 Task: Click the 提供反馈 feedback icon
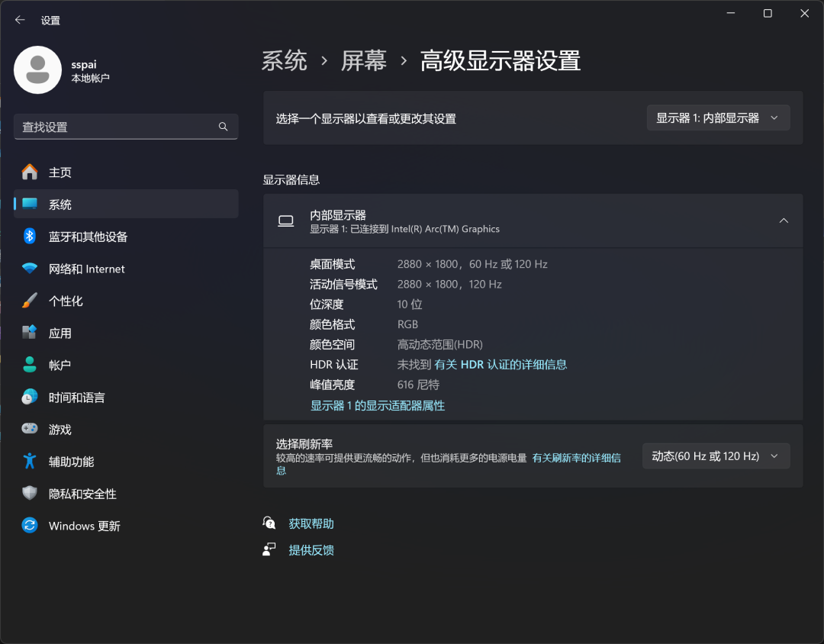click(269, 549)
